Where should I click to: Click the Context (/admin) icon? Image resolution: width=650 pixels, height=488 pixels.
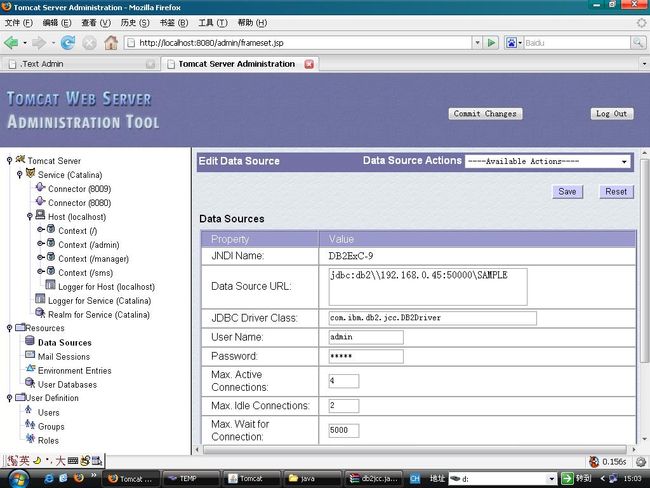coord(51,243)
